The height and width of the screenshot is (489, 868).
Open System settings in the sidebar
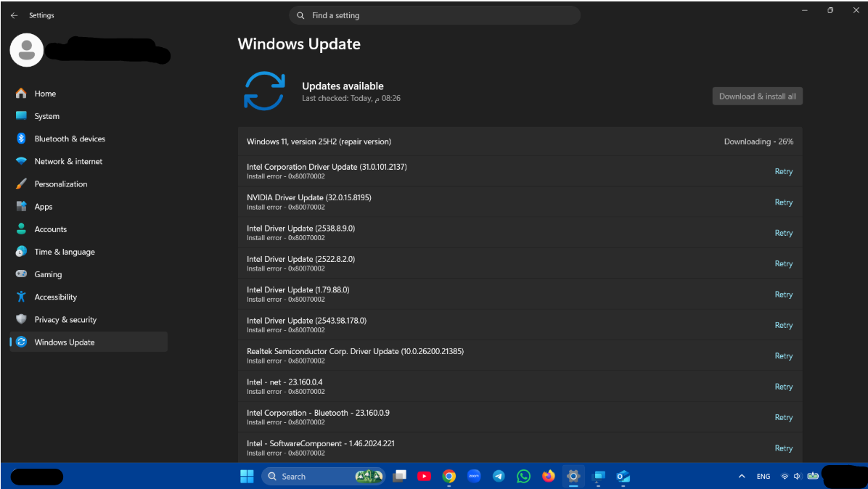pos(89,116)
